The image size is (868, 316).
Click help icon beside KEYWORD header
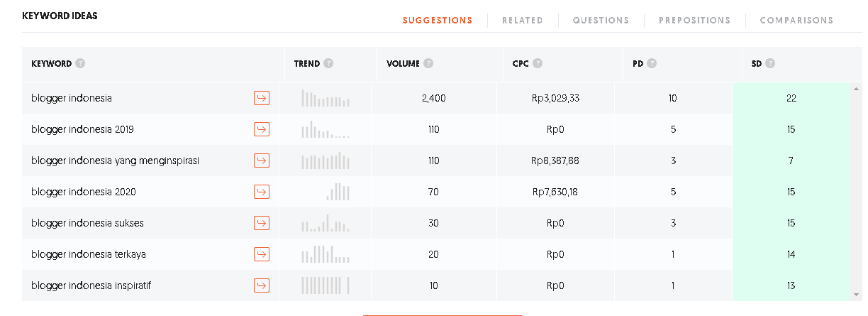(x=80, y=63)
